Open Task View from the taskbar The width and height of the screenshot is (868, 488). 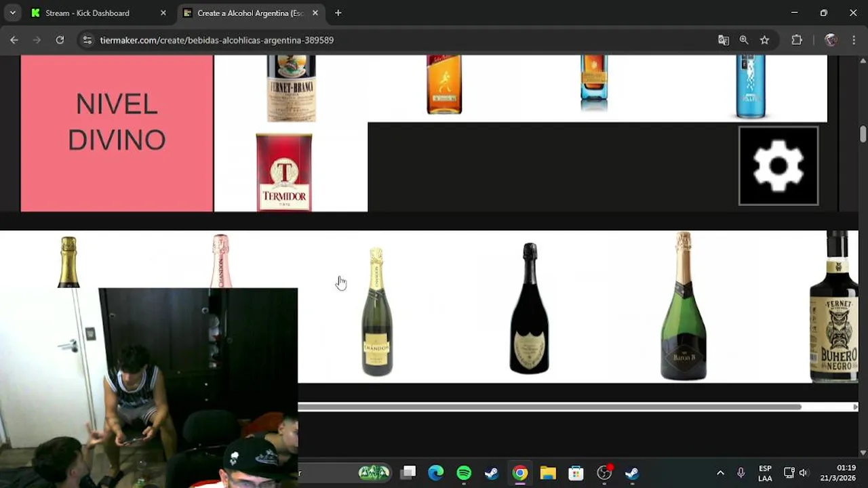[x=408, y=472]
